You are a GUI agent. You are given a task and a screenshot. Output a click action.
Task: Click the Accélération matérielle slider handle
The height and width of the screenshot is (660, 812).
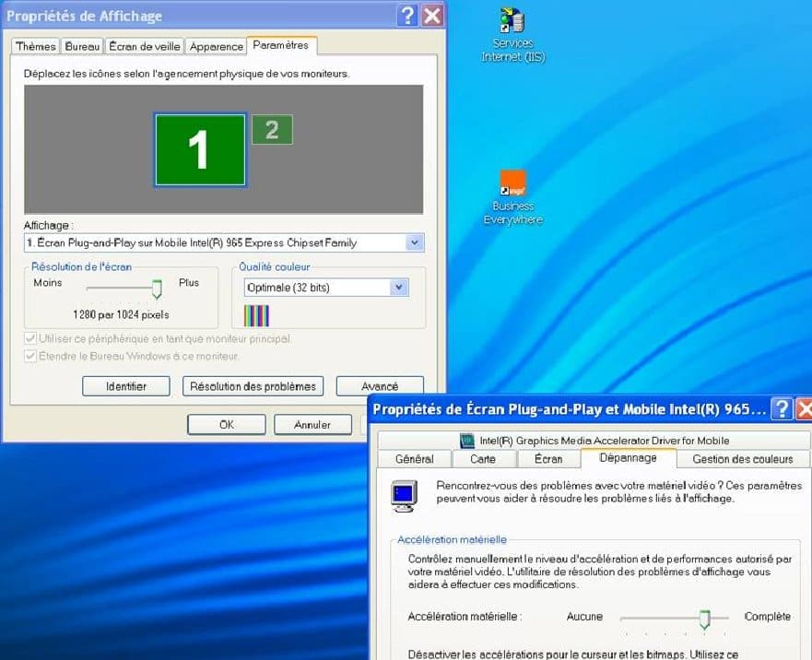coord(705,618)
